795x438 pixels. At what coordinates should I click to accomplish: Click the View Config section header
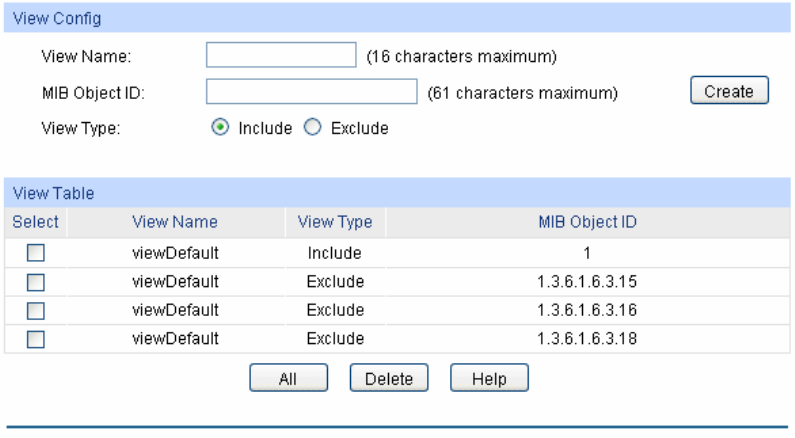coord(50,18)
